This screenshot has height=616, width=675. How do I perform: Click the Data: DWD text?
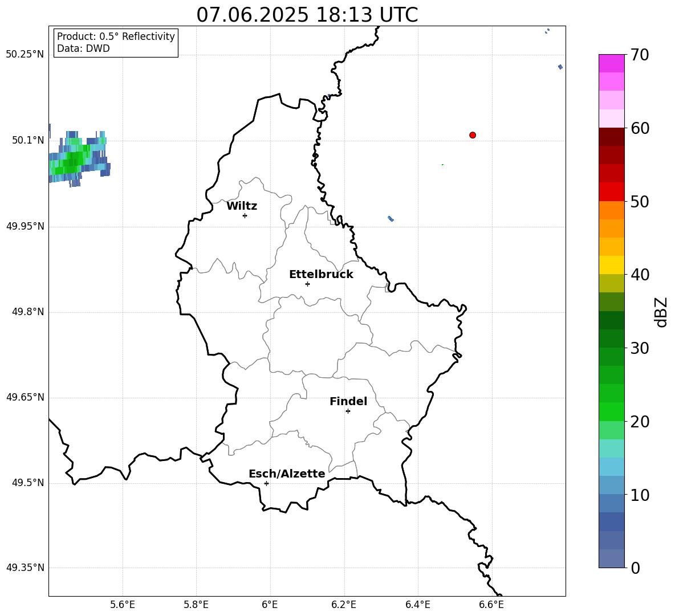pyautogui.click(x=83, y=48)
